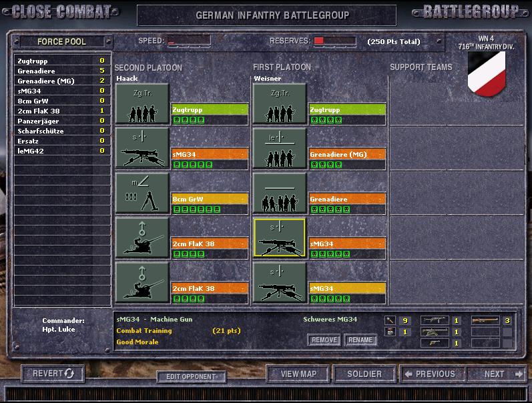
Task: Click the Second Platoon heading
Action: click(148, 67)
